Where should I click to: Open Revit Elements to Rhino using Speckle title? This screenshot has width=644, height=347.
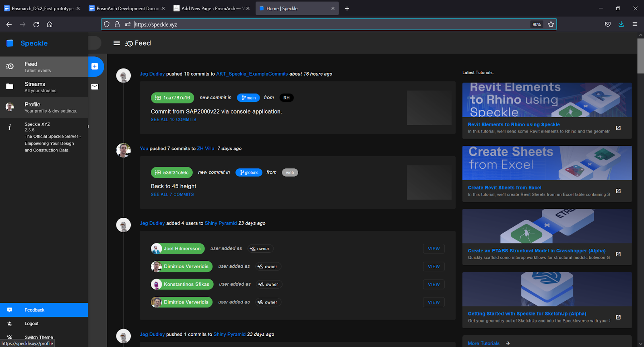tap(514, 125)
